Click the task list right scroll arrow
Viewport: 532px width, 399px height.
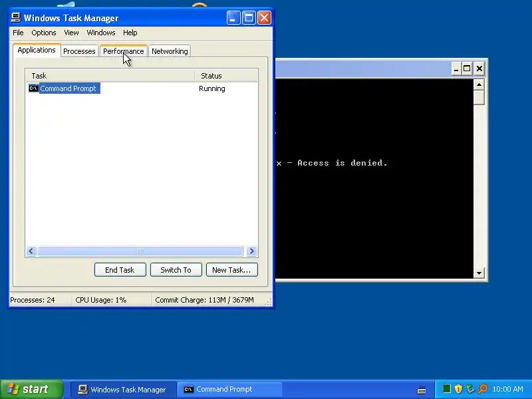pos(252,251)
